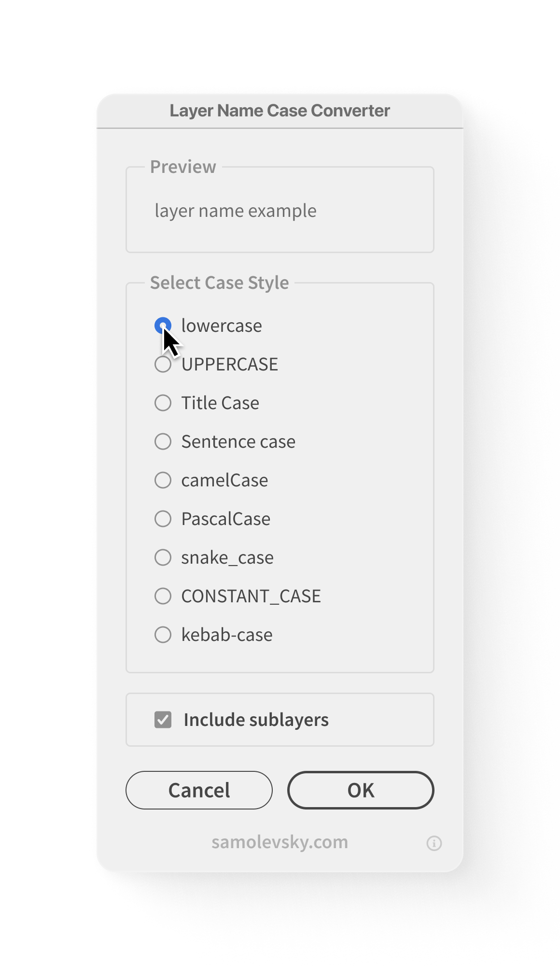The width and height of the screenshot is (560, 966).
Task: Confirm with the OK button
Action: (x=361, y=790)
